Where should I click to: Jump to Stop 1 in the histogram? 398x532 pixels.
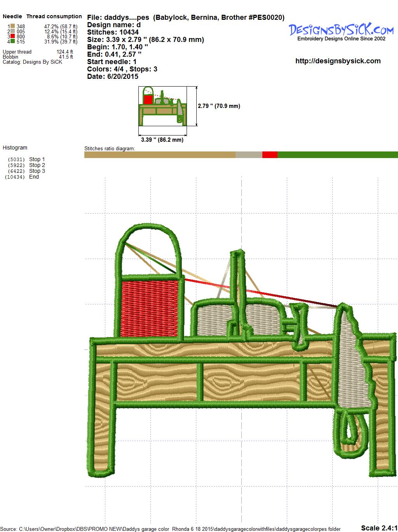click(x=37, y=159)
